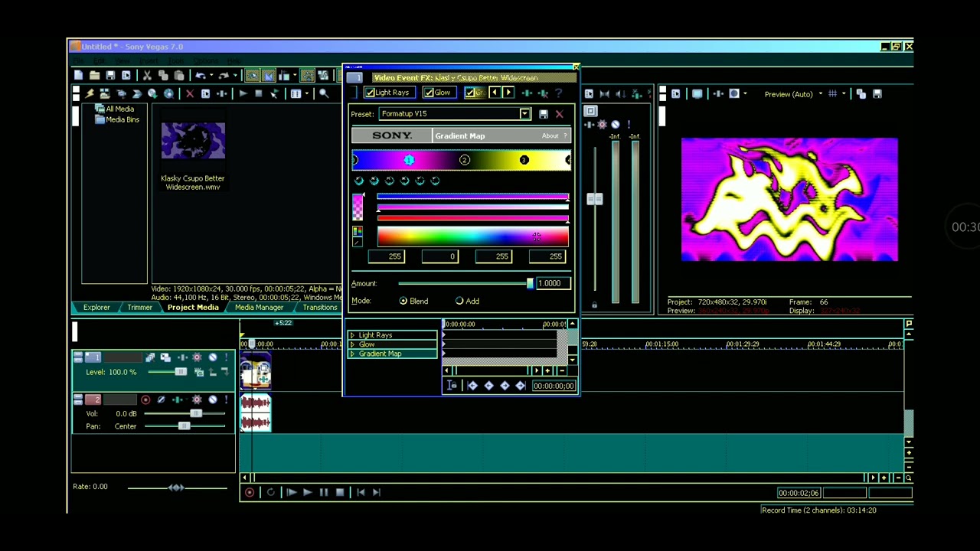Click the New project icon in toolbar
This screenshot has height=551, width=980.
tap(79, 75)
